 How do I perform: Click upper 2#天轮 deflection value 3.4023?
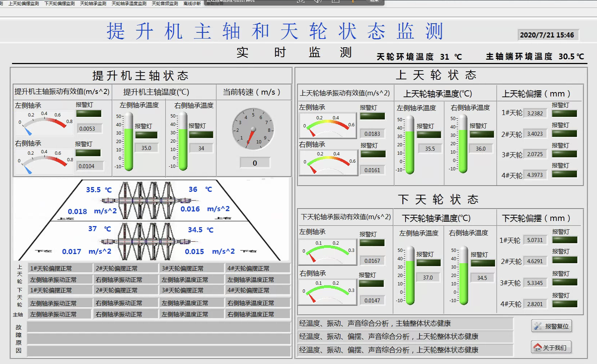535,134
